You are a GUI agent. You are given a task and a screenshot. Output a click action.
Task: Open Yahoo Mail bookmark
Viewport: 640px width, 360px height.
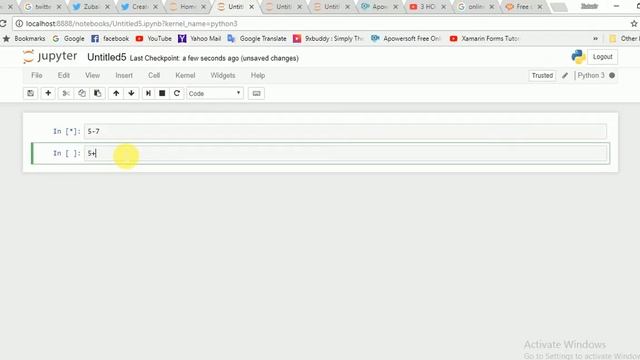click(200, 38)
